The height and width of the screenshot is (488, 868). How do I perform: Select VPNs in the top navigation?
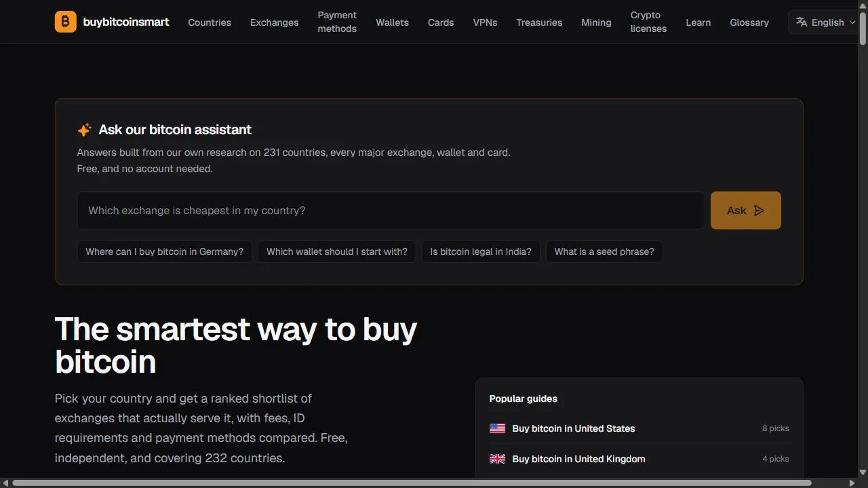pyautogui.click(x=485, y=22)
